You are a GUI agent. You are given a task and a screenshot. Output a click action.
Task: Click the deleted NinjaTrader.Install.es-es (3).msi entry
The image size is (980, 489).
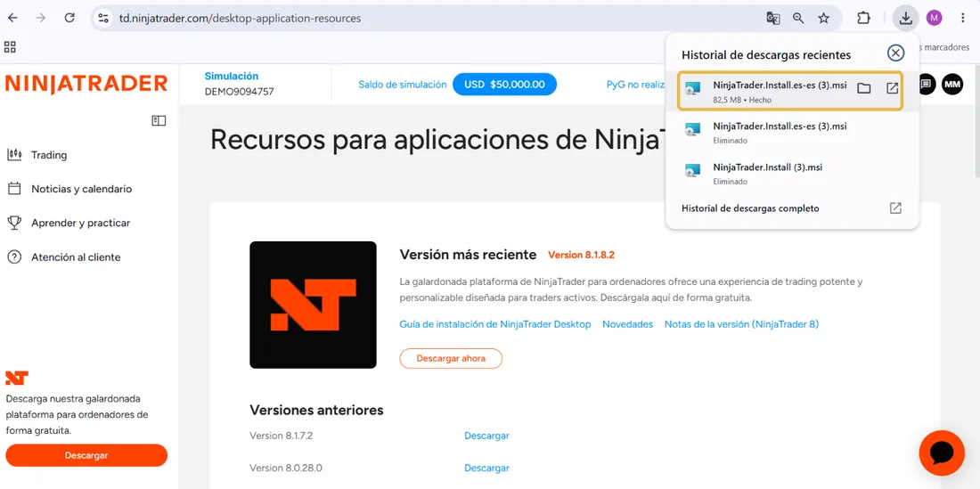tap(792, 133)
